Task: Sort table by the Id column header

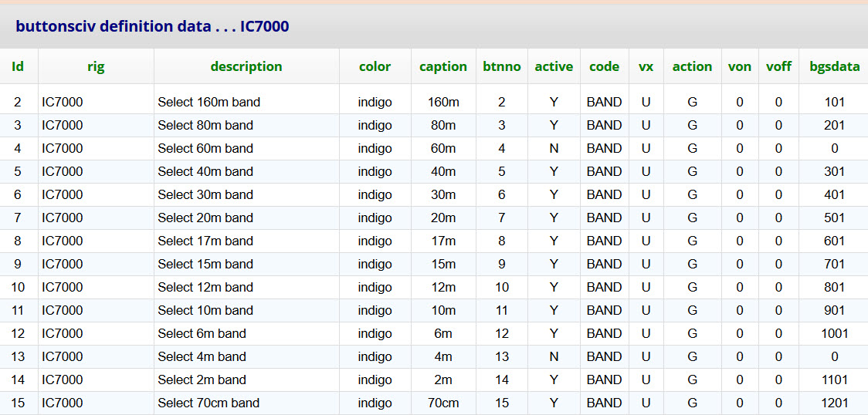Action: point(18,66)
